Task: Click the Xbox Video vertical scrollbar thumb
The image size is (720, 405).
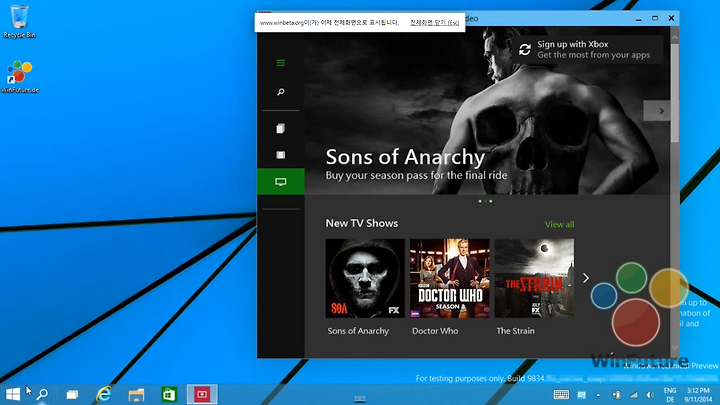Action: tap(675, 93)
